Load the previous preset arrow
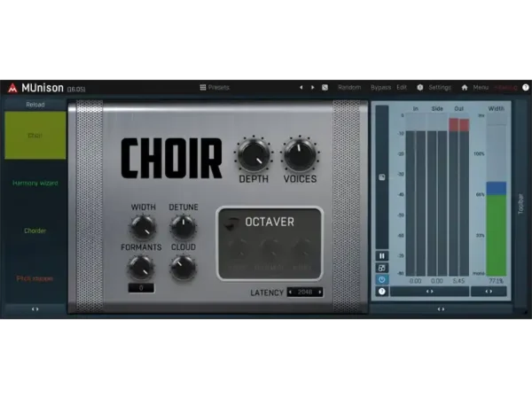Viewport: 532px width, 399px height. (301, 88)
